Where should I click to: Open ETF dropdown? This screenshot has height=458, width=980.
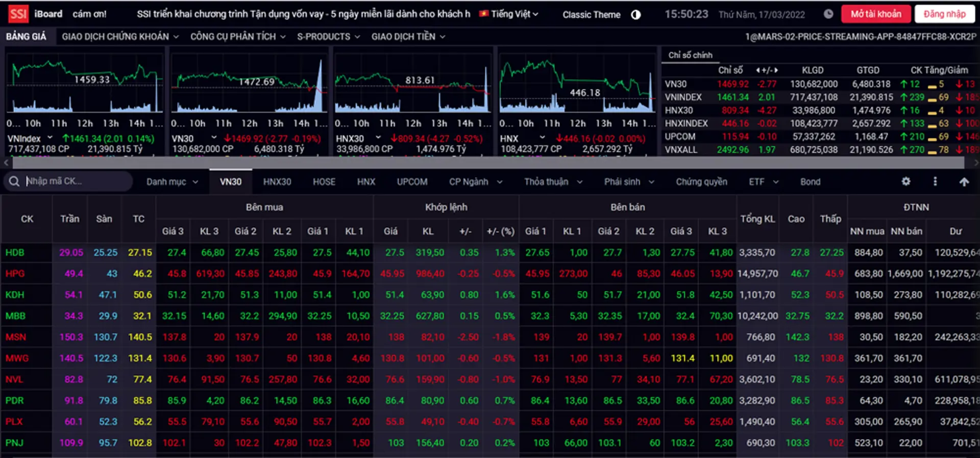[764, 182]
